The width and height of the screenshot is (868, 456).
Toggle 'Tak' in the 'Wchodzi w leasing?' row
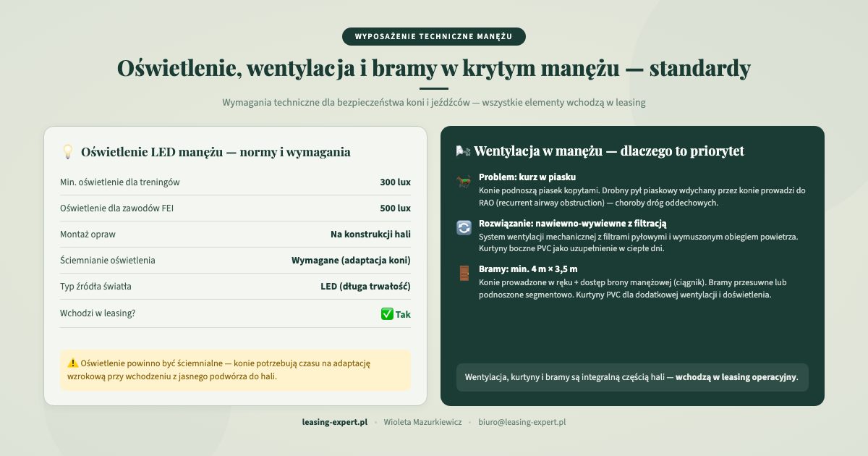click(402, 314)
